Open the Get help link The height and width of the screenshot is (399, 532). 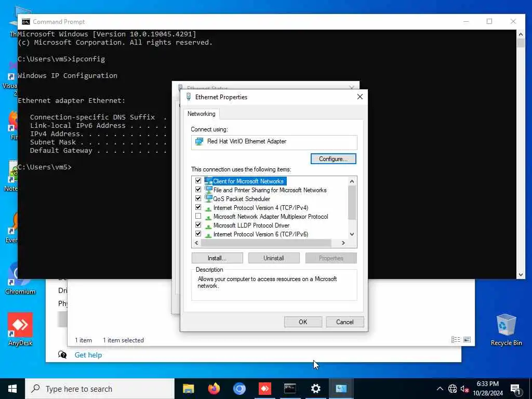click(88, 355)
